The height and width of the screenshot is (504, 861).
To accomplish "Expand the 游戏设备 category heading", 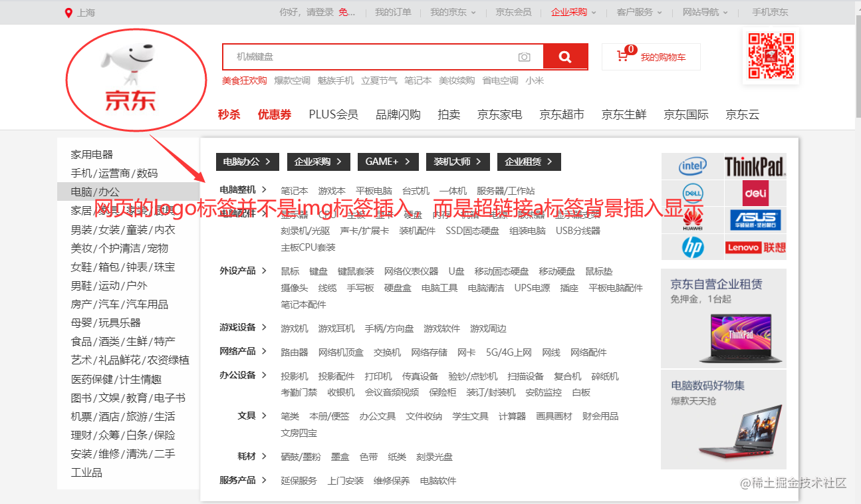I will pyautogui.click(x=243, y=327).
